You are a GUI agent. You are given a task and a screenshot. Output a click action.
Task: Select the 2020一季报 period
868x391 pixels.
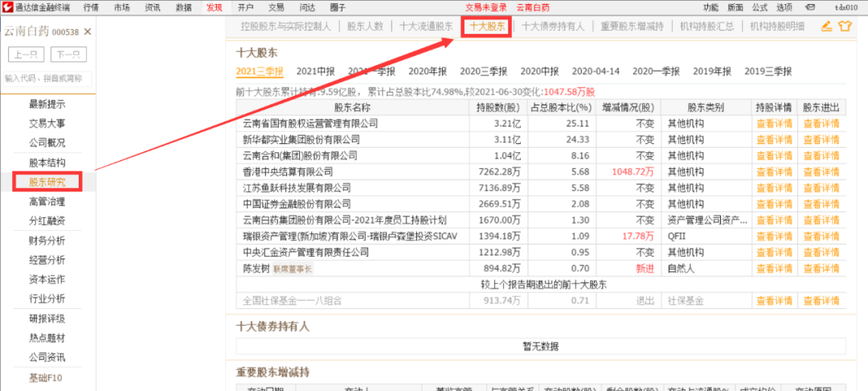tap(656, 71)
